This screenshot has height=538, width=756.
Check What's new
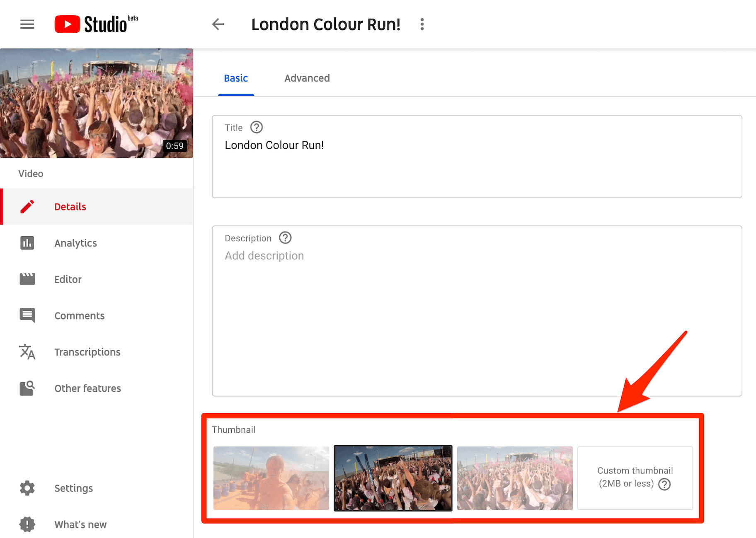pyautogui.click(x=80, y=524)
